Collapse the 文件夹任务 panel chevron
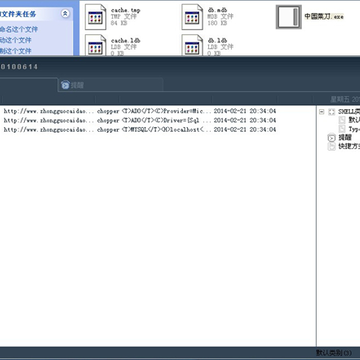This screenshot has height=360, width=360. pyautogui.click(x=65, y=14)
